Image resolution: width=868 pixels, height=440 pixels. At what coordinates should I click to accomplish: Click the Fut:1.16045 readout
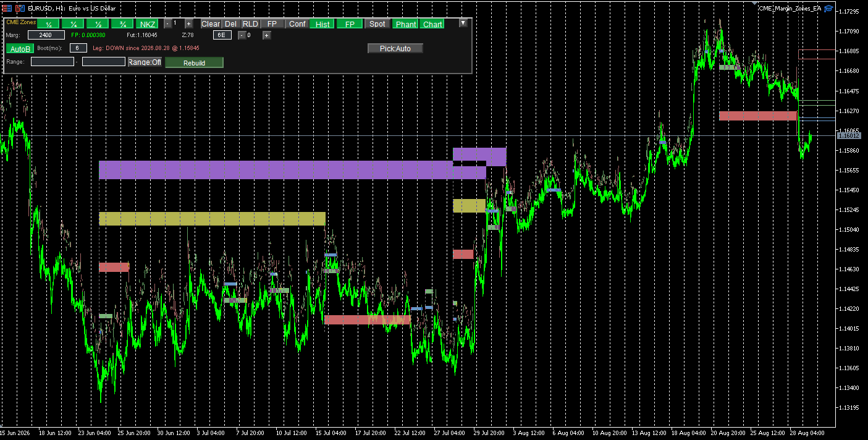tap(142, 35)
